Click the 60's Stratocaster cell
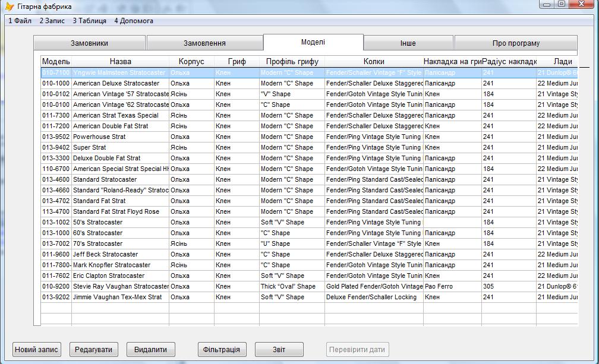 120,233
